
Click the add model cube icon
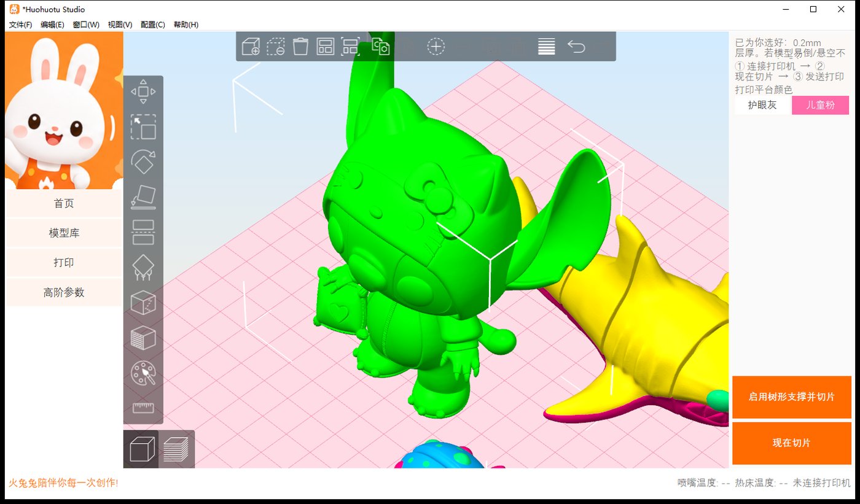tap(251, 47)
